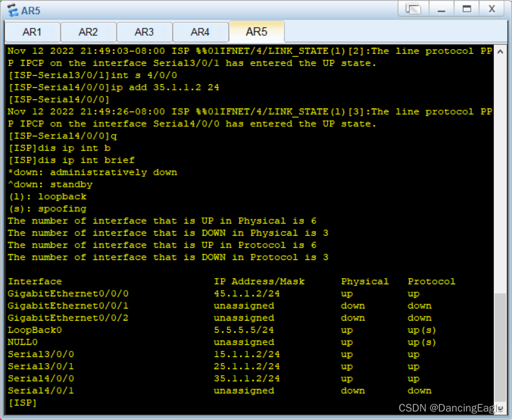512x420 pixels.
Task: Click the Interface column header
Action: 35,282
